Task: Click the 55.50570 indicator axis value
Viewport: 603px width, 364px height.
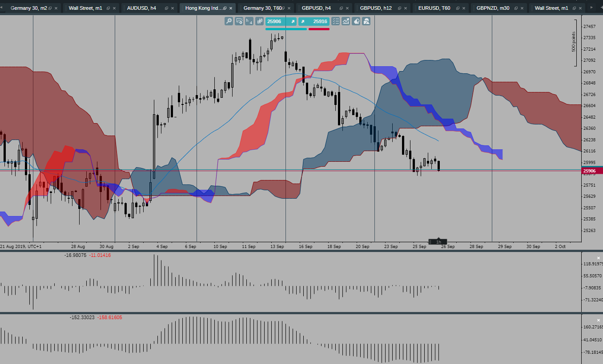Action: 593,276
